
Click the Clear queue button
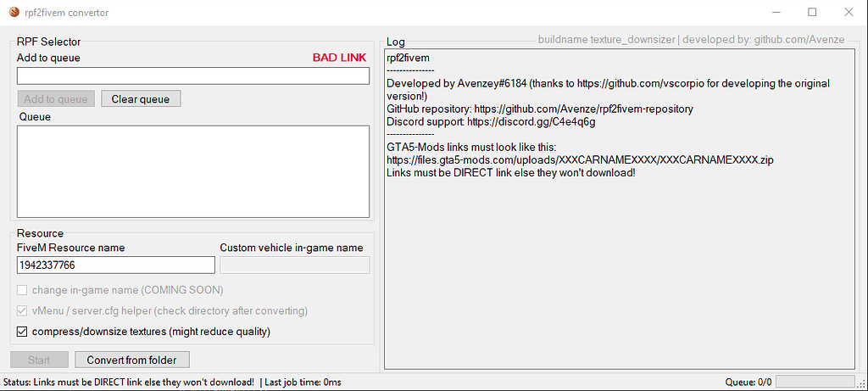coord(141,99)
